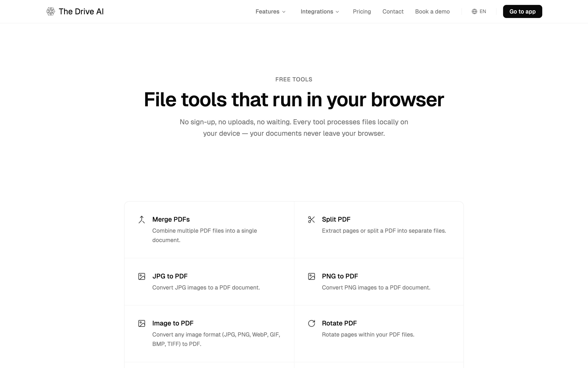The image size is (588, 368).
Task: Click the Merge PDFs arrow icon
Action: click(x=142, y=220)
